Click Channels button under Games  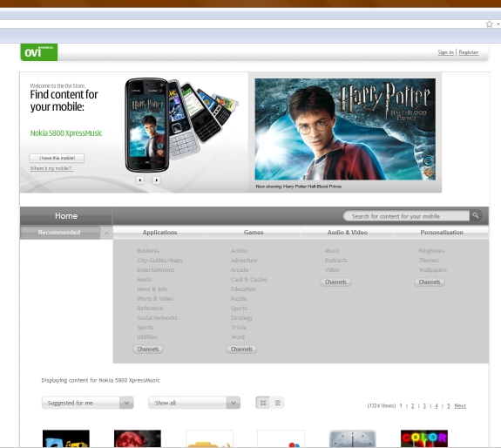coord(241,349)
